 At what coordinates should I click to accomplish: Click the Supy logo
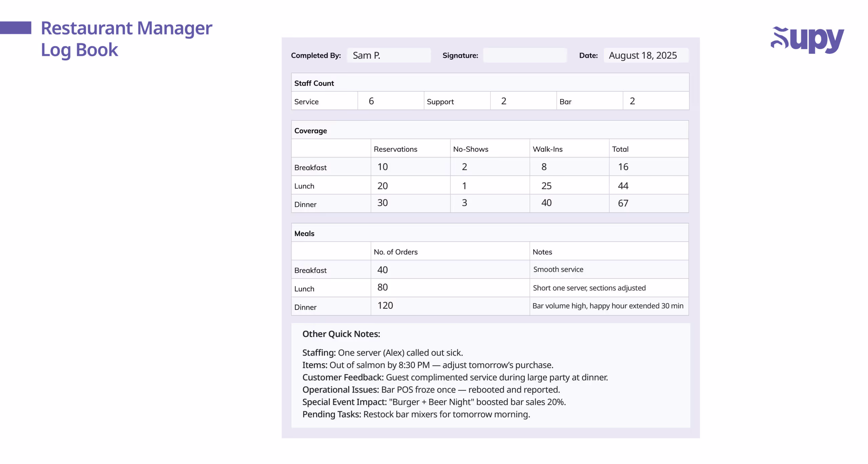[x=807, y=40]
